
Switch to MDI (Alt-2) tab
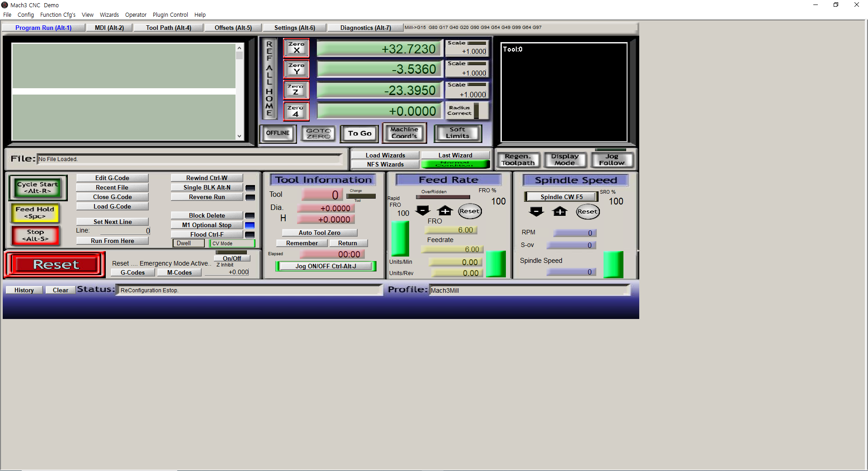(x=109, y=28)
